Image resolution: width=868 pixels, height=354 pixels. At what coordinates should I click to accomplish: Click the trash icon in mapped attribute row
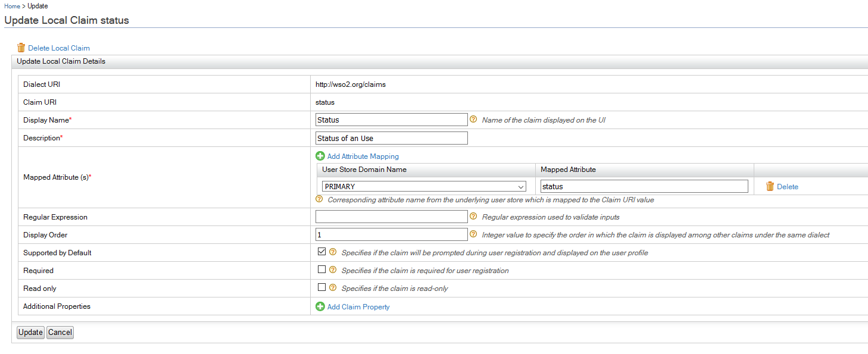[x=770, y=186]
